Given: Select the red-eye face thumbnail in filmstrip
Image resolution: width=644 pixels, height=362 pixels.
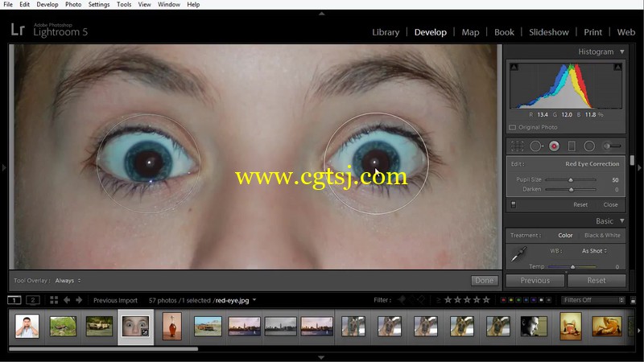Looking at the screenshot, I should (x=135, y=327).
